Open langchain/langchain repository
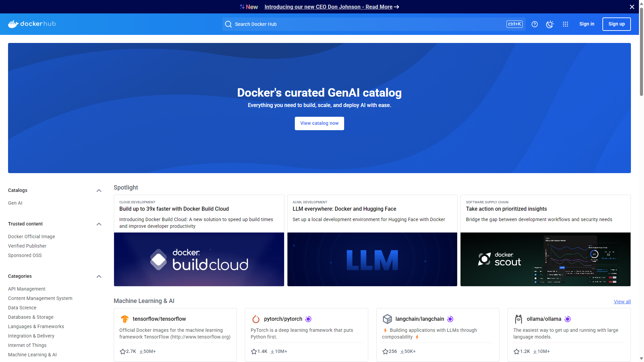Viewport: 644px width, 362px height. 420,319
